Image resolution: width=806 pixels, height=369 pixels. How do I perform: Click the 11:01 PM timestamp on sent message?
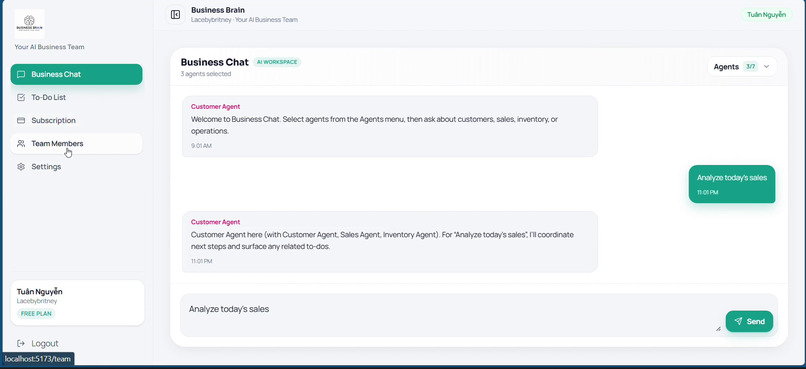pos(707,193)
